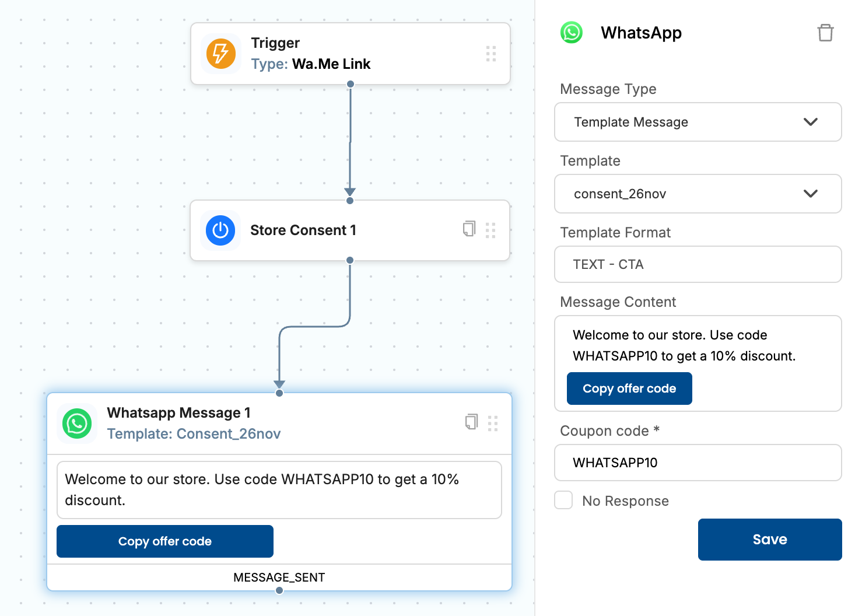
Task: Delete the WhatsApp step with trash icon
Action: 825,33
